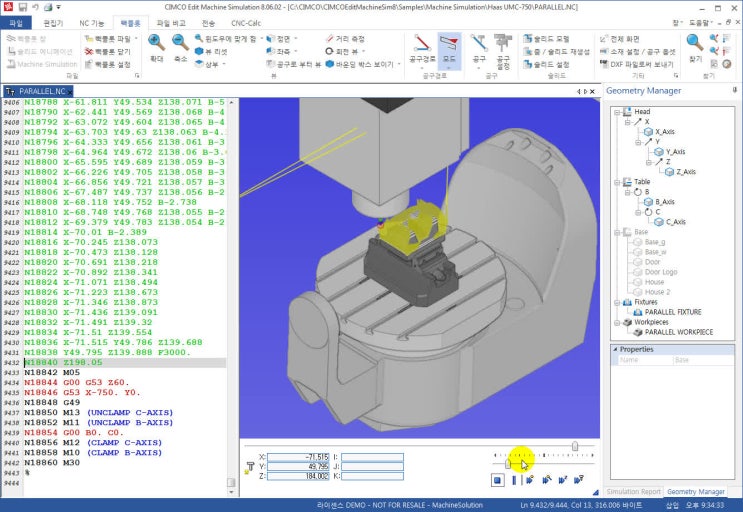The height and width of the screenshot is (512, 743).
Task: Collapse the Table tree node
Action: pyautogui.click(x=617, y=182)
